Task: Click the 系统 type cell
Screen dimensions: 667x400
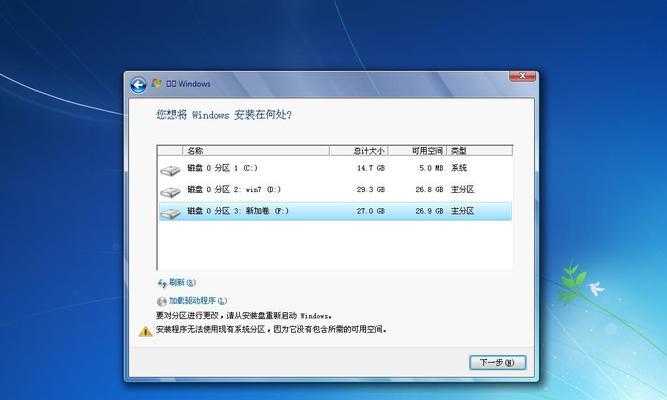Action: 459,168
